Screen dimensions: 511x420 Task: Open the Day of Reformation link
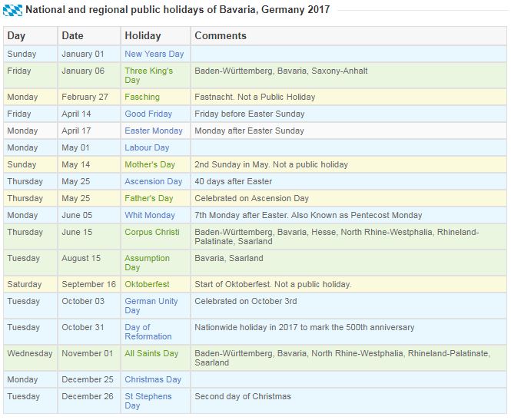click(x=148, y=332)
